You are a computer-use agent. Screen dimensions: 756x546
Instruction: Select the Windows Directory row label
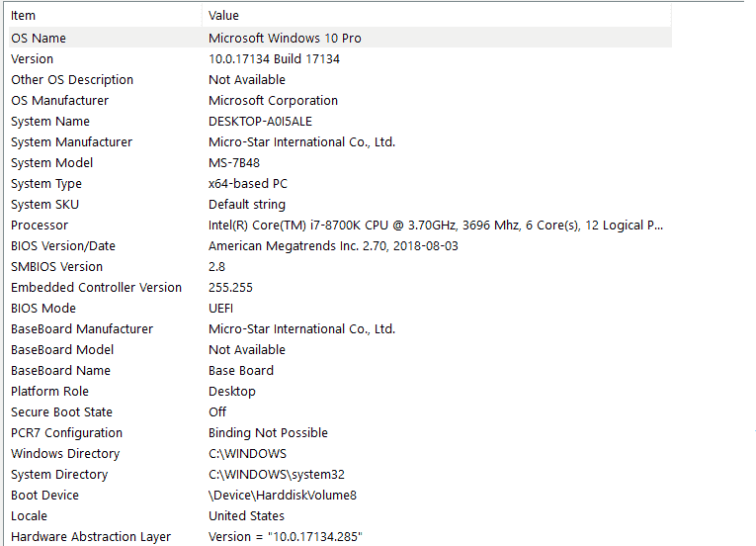click(x=65, y=453)
